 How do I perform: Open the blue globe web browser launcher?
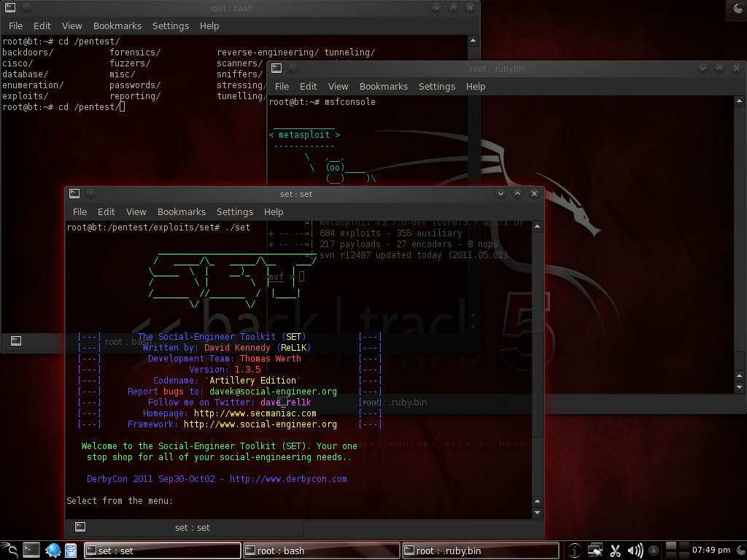pyautogui.click(x=53, y=551)
